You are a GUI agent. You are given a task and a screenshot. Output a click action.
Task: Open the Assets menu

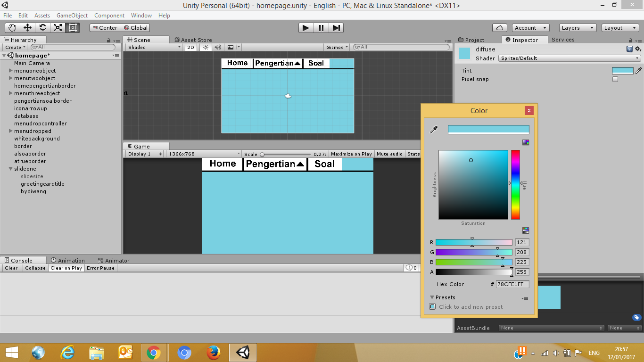tap(42, 16)
